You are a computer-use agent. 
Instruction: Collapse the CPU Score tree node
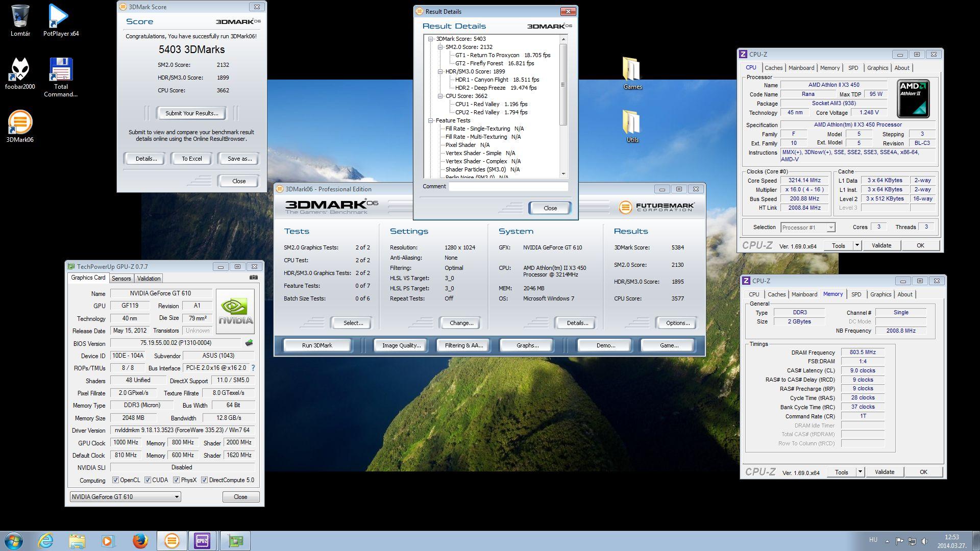440,96
